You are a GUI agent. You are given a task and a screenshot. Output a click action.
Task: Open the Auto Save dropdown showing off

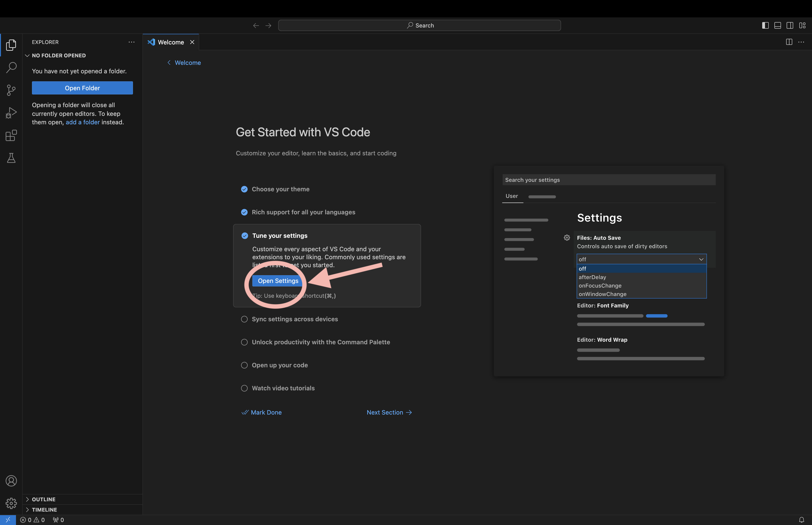click(642, 259)
